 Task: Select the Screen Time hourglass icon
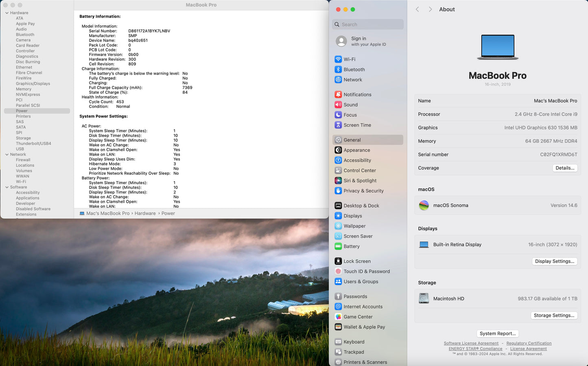click(x=338, y=125)
